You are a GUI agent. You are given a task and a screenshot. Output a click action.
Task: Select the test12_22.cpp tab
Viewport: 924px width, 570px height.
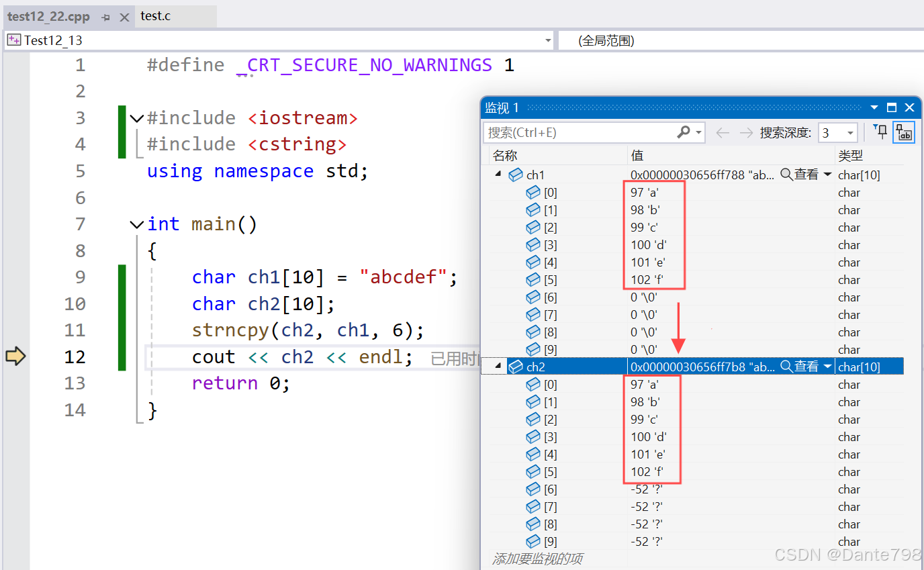tap(48, 17)
